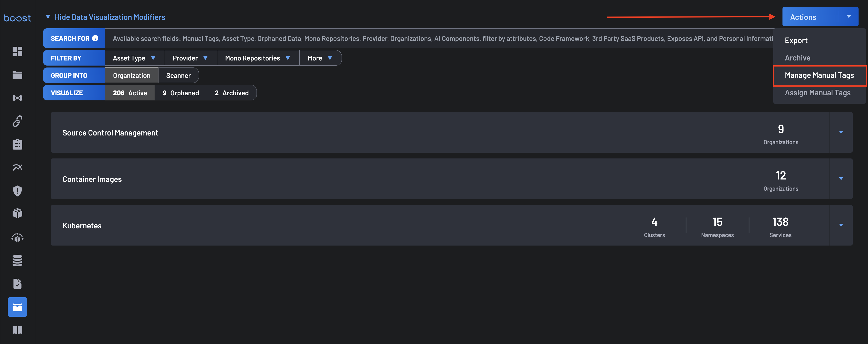Open the shield alert icon in sidebar
Screen dimensions: 868x344
17,191
